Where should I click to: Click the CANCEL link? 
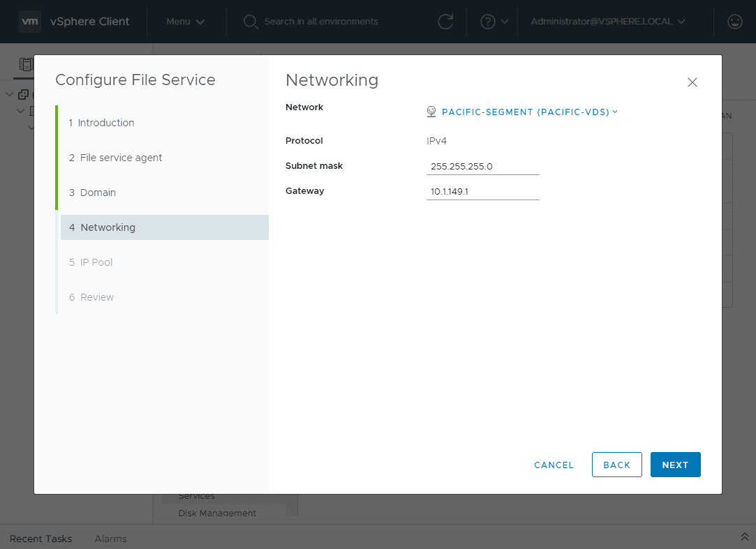coord(554,465)
